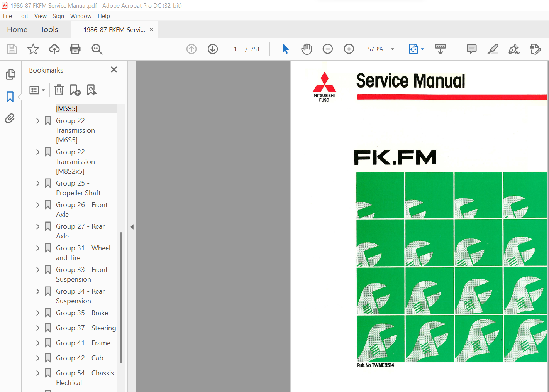The height and width of the screenshot is (392, 549).
Task: Open the Attachments paperclip panel
Action: tap(10, 118)
